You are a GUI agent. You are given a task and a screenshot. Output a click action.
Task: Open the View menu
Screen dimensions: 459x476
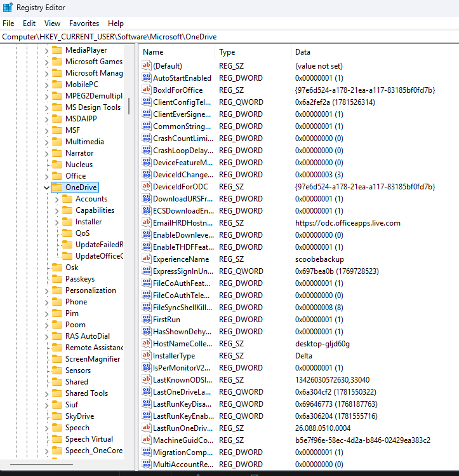tap(52, 24)
